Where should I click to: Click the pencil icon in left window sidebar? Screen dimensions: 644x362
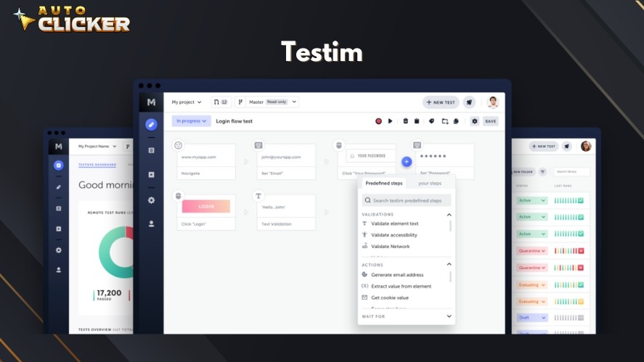click(59, 187)
